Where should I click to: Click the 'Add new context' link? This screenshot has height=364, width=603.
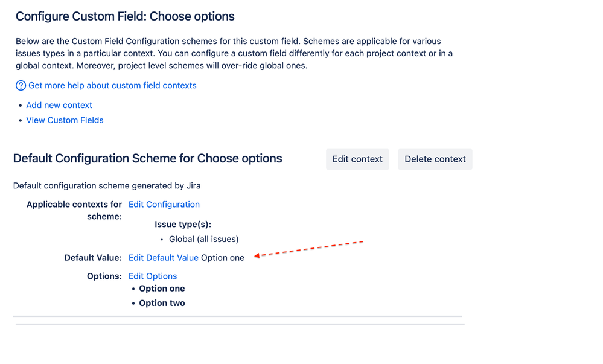click(x=59, y=105)
